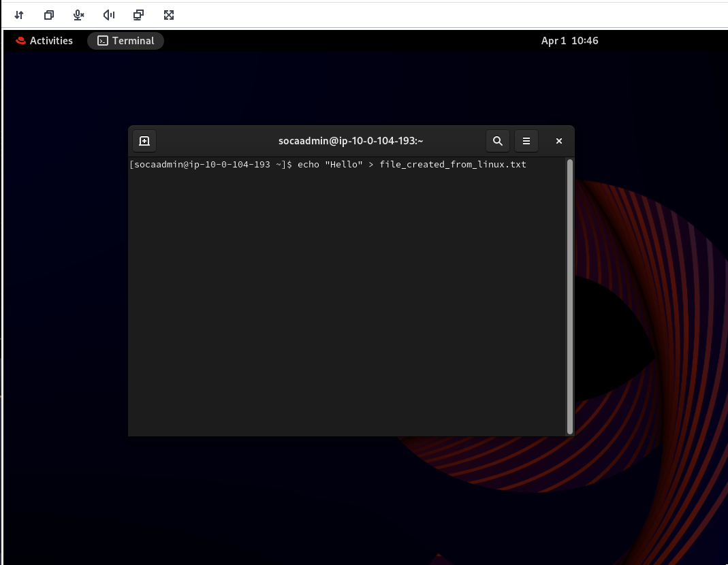Toggle the speaker audio icon
The height and width of the screenshot is (565, 728).
tap(109, 15)
